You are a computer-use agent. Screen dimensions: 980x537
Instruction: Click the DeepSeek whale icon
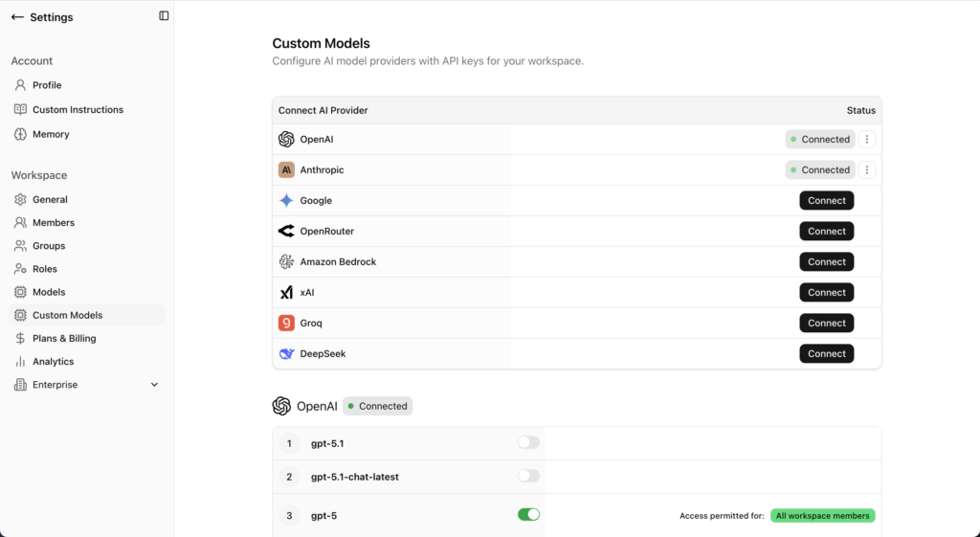pos(286,354)
